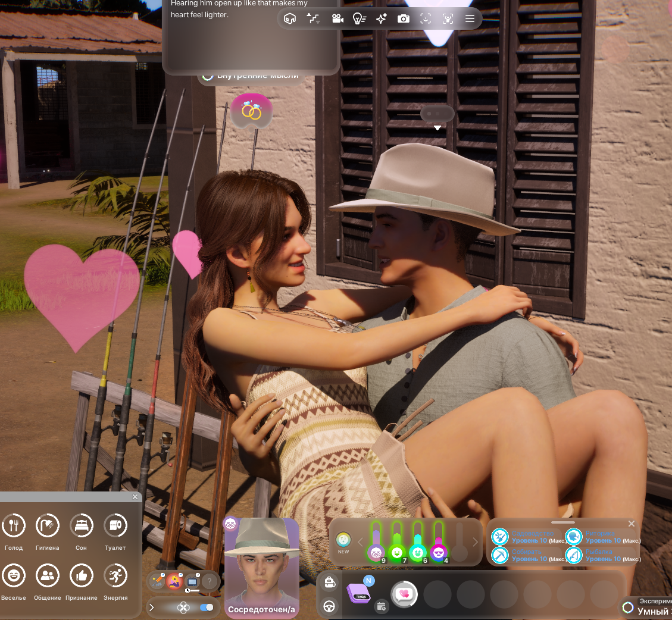Open build mode with the house icon

[290, 18]
